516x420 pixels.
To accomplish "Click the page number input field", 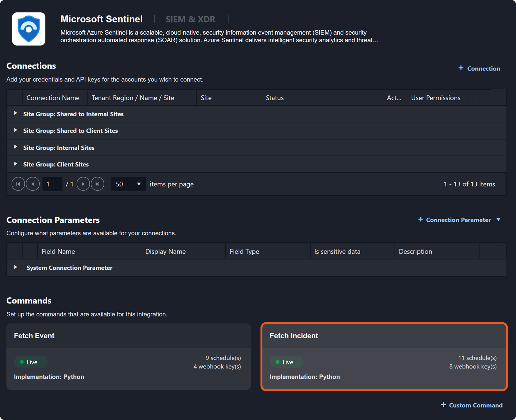I will (52, 184).
